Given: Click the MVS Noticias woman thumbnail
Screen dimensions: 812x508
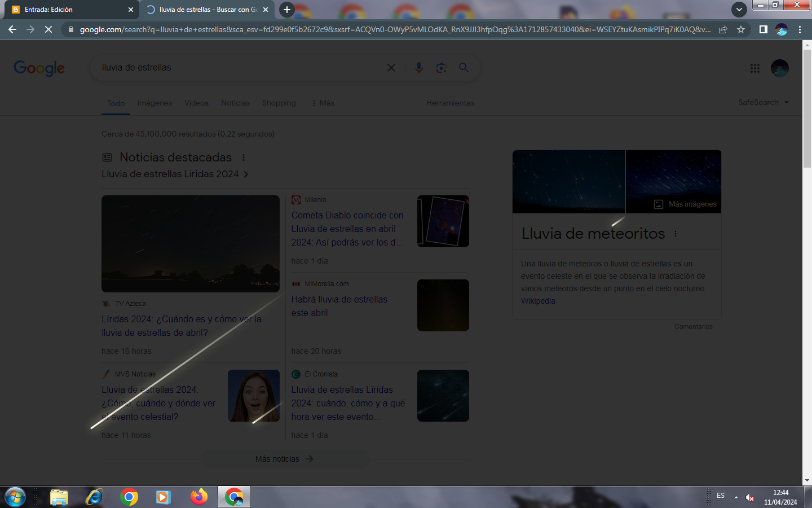Looking at the screenshot, I should pos(254,396).
